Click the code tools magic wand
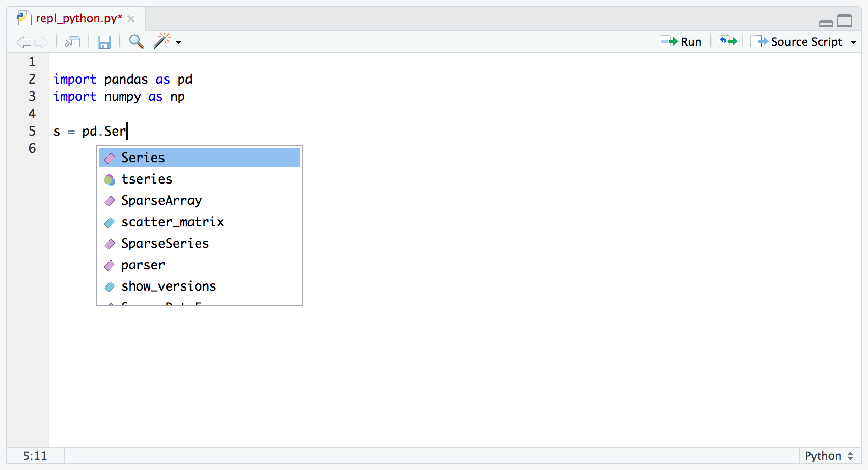 click(161, 41)
